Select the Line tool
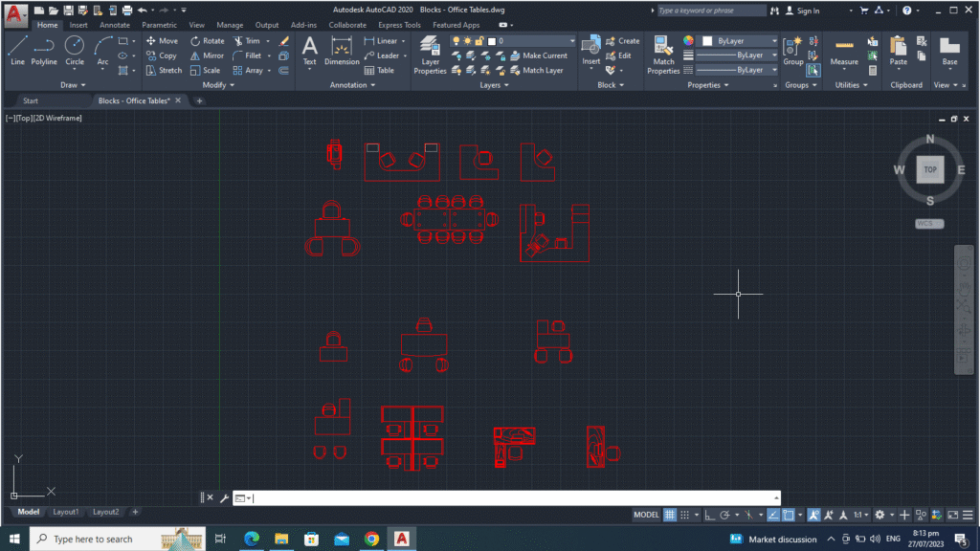This screenshot has width=980, height=551. point(17,51)
